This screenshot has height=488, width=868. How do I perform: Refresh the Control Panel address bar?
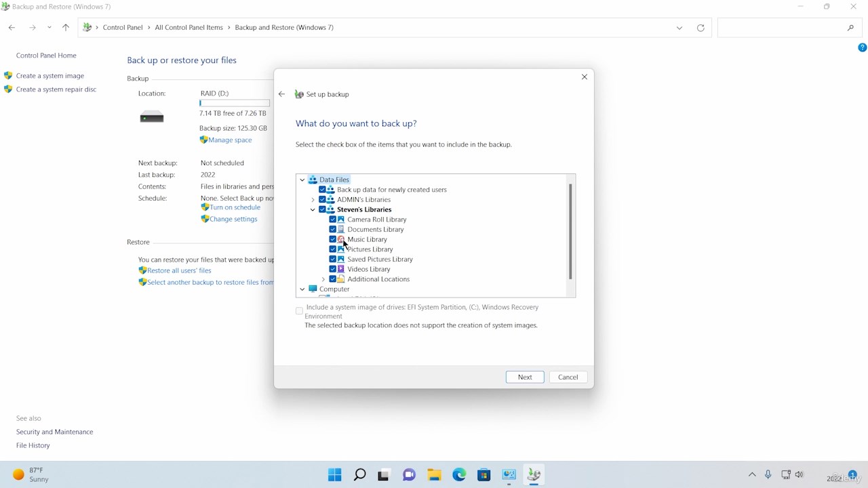701,28
